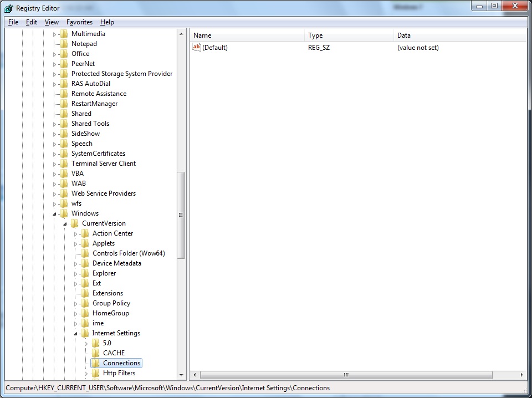Expand the Web Service Providers key

pyautogui.click(x=54, y=194)
